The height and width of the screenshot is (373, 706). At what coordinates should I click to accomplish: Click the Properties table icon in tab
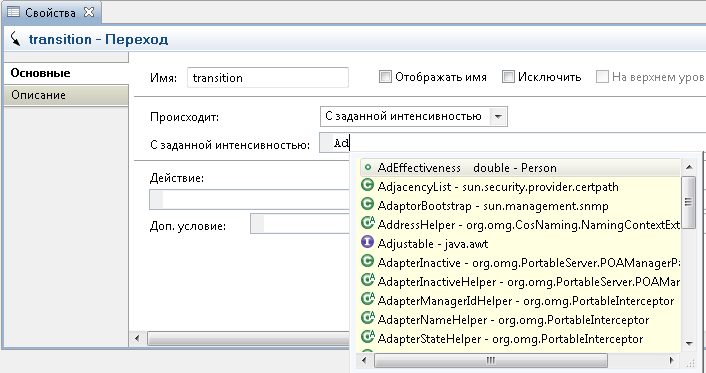click(14, 13)
